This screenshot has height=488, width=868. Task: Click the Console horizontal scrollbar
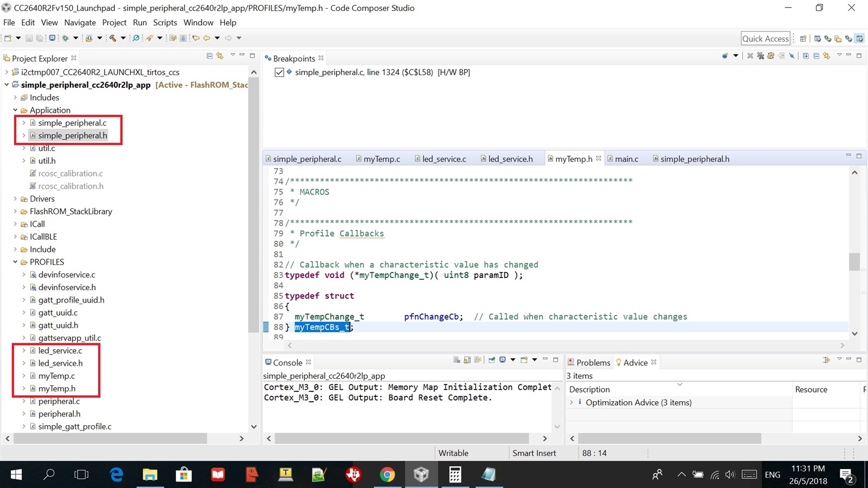pos(402,438)
